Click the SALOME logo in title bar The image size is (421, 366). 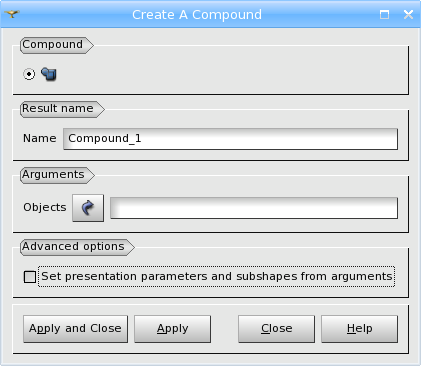[x=12, y=14]
